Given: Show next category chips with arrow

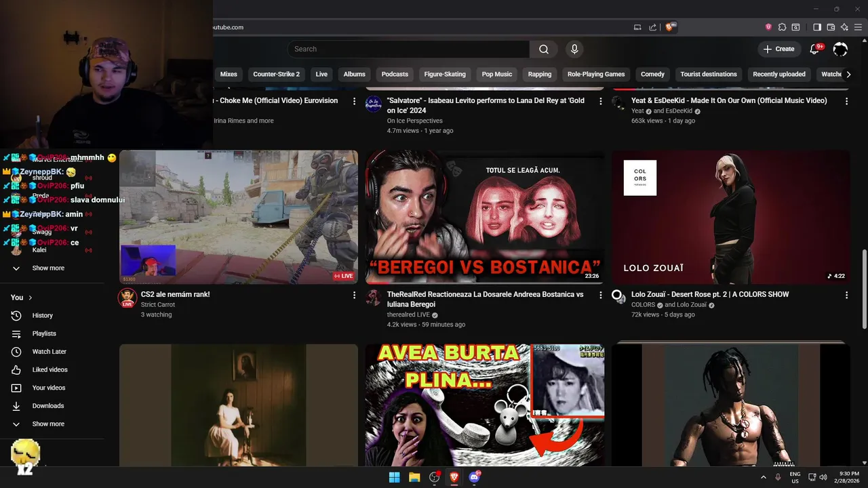Looking at the screenshot, I should (x=848, y=74).
